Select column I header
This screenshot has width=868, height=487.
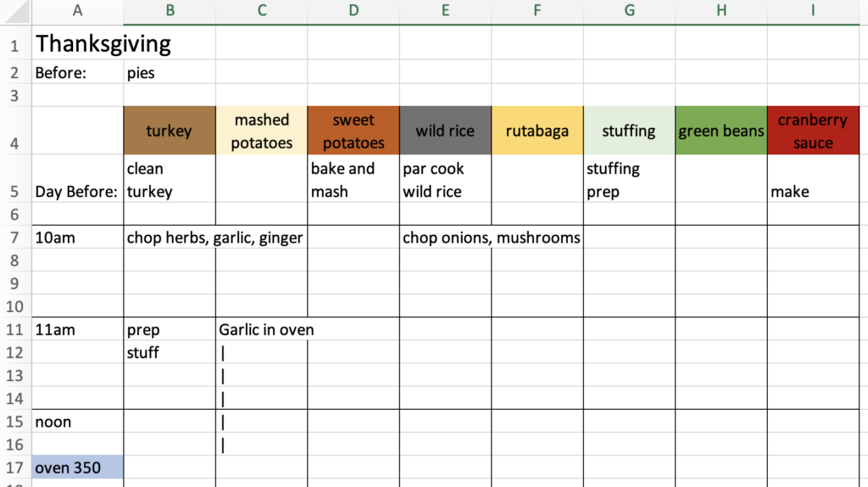(x=813, y=11)
